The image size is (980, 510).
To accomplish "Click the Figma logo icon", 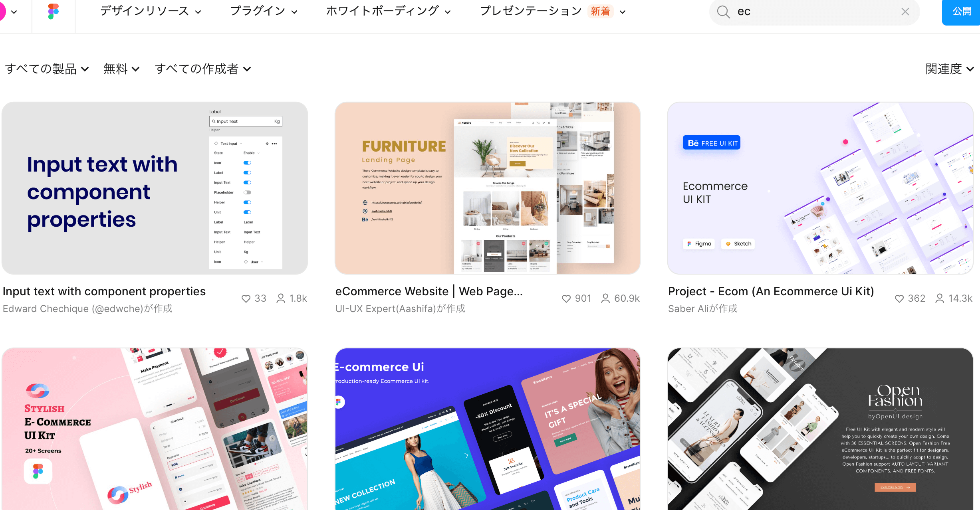I will [x=53, y=11].
